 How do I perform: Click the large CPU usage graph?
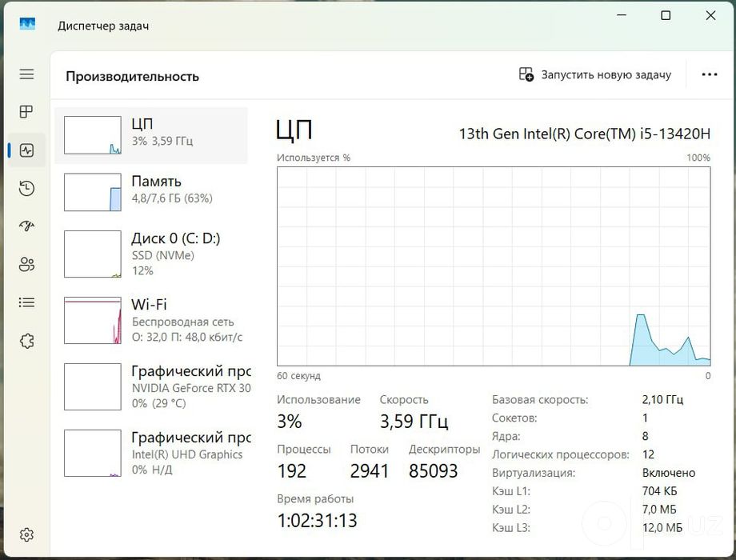pyautogui.click(x=494, y=266)
